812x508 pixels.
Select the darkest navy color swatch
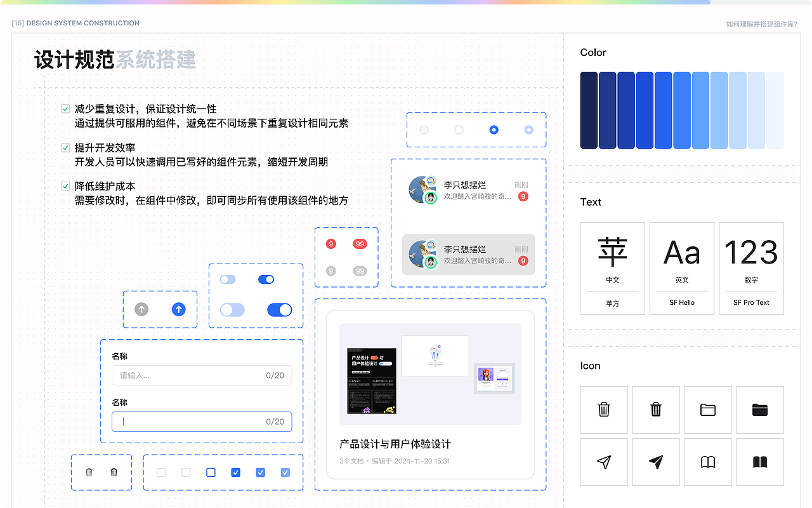click(587, 110)
